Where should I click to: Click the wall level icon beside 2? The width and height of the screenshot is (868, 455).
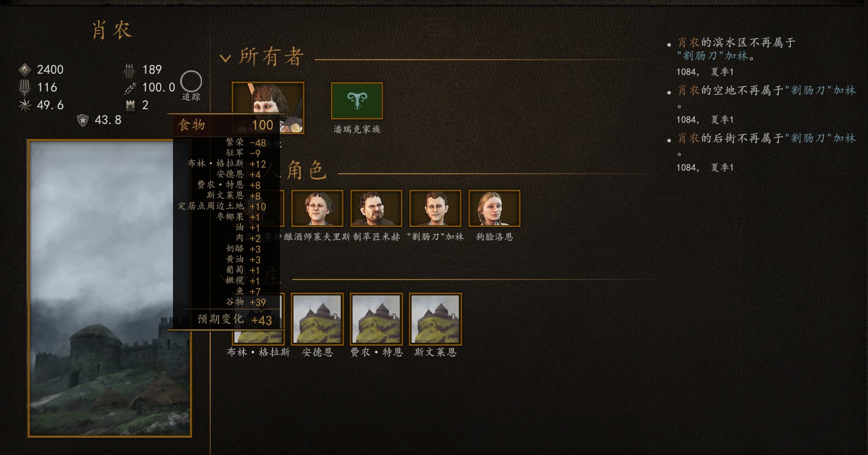(129, 105)
